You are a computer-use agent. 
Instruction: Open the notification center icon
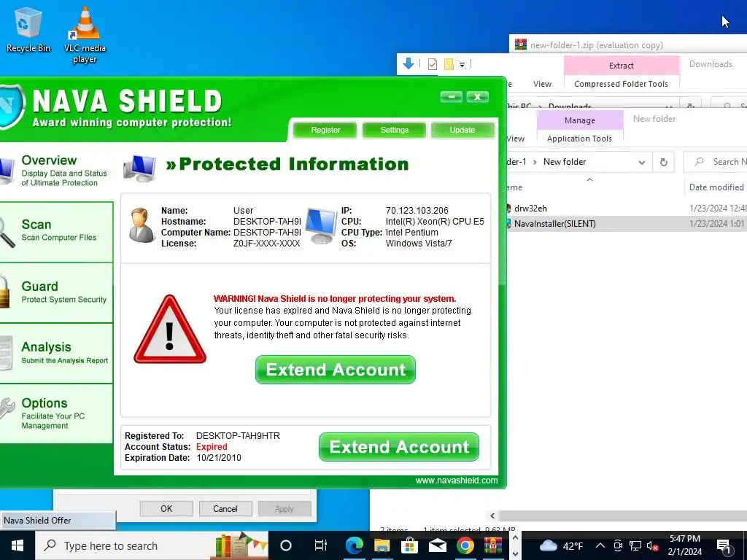(x=724, y=546)
